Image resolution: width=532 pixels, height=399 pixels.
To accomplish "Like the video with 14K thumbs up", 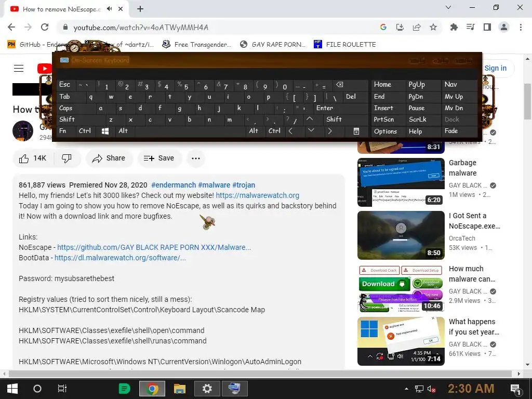I will click(33, 158).
